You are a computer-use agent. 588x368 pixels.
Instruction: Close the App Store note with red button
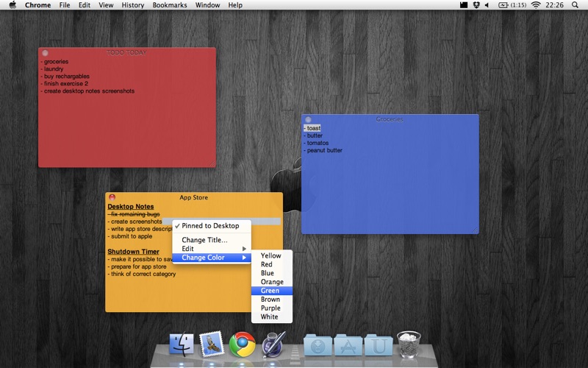point(112,197)
